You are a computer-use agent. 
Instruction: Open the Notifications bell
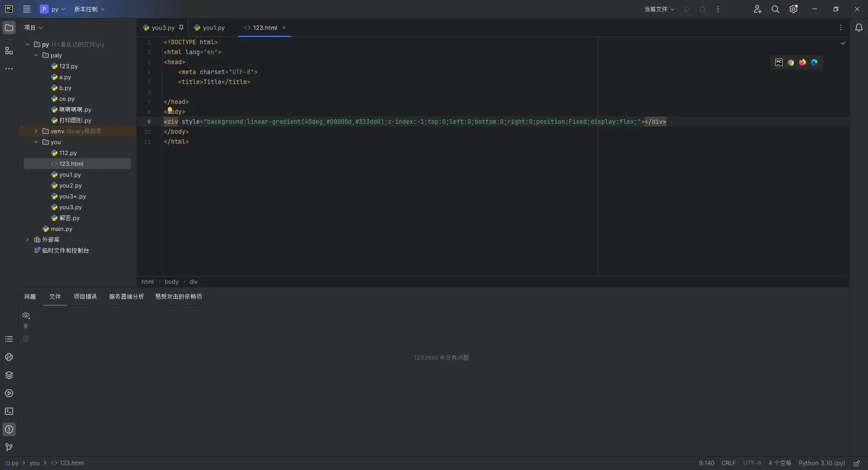pos(859,28)
